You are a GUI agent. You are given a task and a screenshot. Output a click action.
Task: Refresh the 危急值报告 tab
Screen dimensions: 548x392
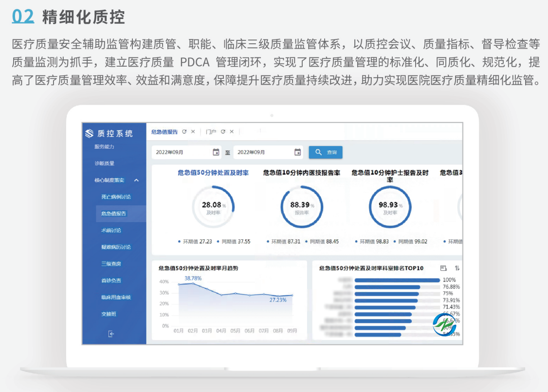tap(184, 132)
